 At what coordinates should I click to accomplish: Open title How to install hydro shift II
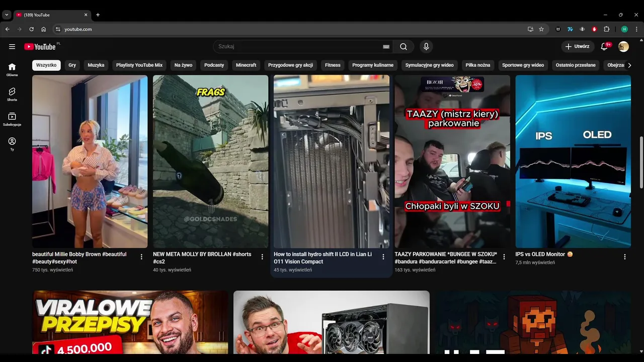(323, 258)
